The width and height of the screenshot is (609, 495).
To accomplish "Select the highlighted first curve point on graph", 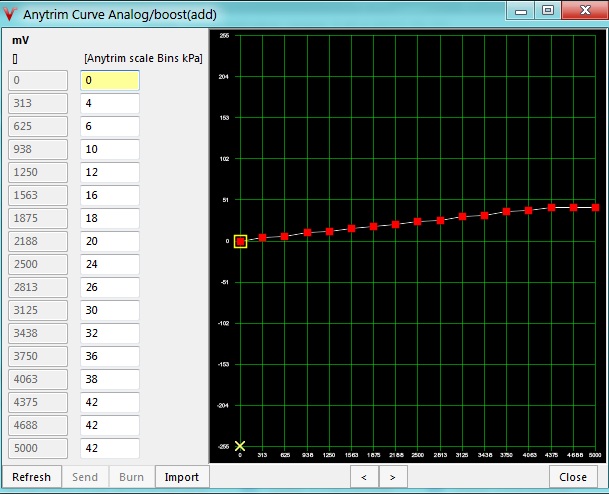I will click(x=240, y=241).
